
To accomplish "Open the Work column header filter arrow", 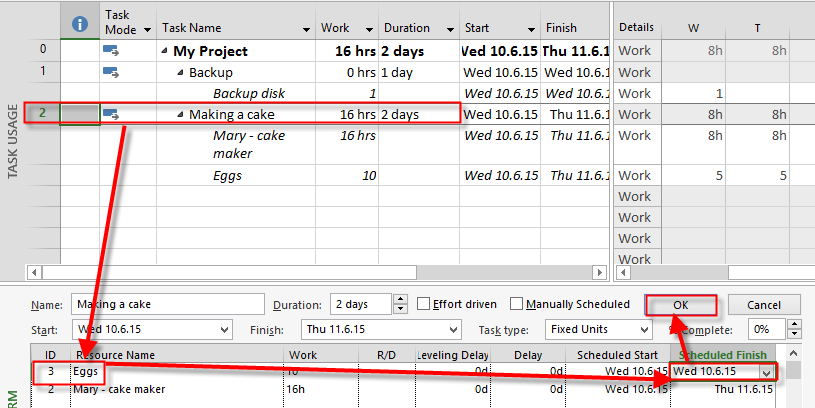I will point(368,29).
